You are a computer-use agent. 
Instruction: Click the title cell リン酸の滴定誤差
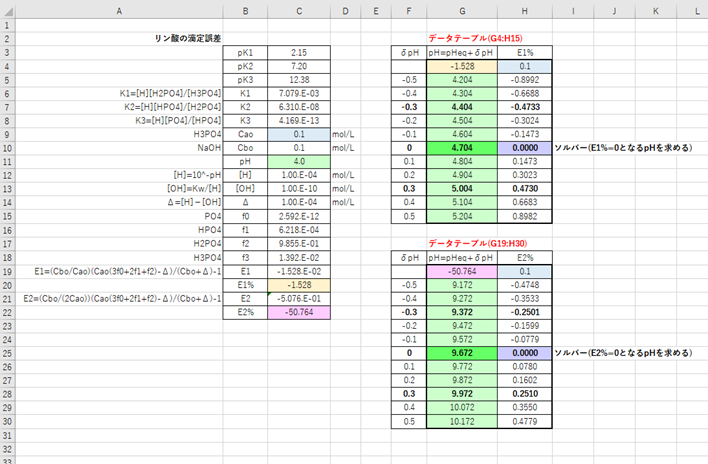click(188, 38)
